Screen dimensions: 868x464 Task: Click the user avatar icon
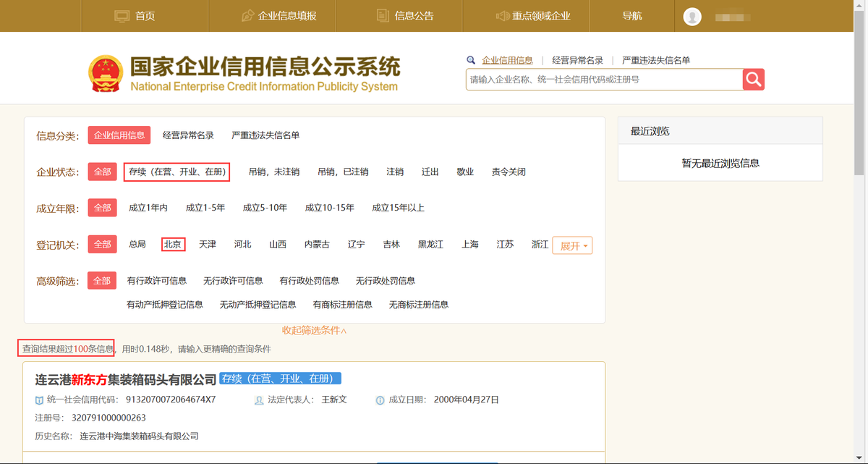pos(692,15)
